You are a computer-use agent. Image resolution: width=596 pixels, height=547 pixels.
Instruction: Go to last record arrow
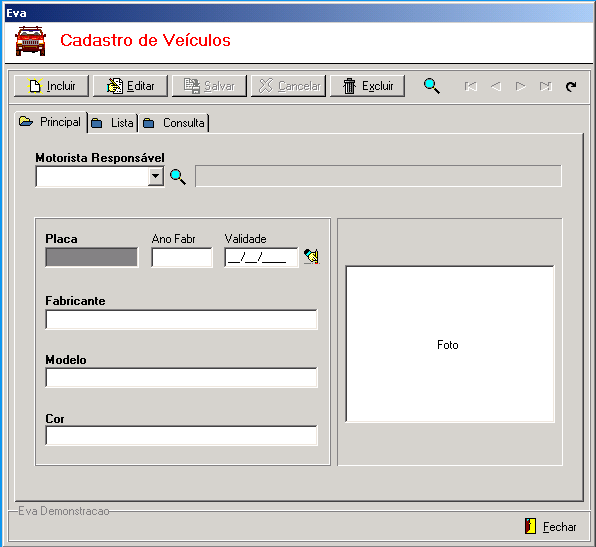pyautogui.click(x=545, y=86)
